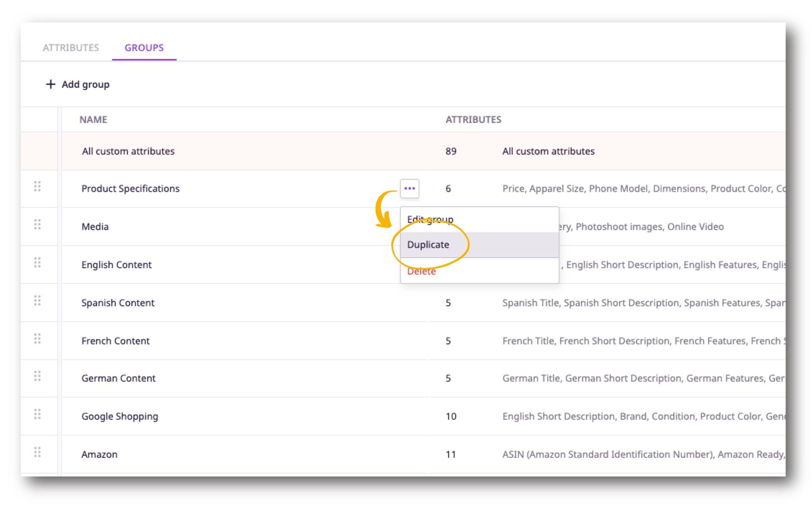Open the Product Specifications options menu
The width and height of the screenshot is (812, 508).
pyautogui.click(x=409, y=188)
